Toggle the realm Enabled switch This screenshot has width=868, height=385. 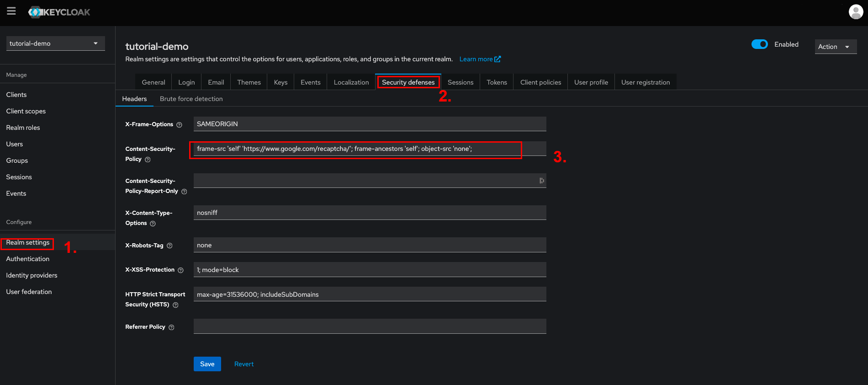[759, 44]
